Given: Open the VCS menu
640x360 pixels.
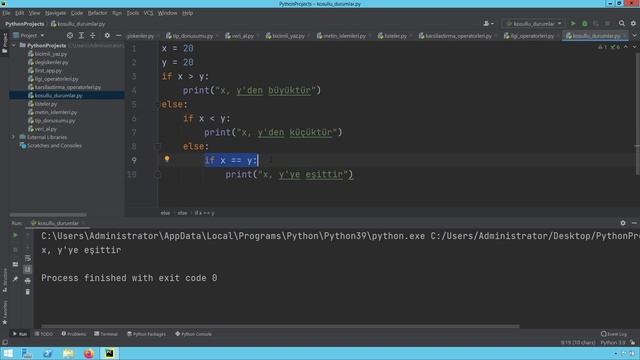Looking at the screenshot, I should 148,13.
